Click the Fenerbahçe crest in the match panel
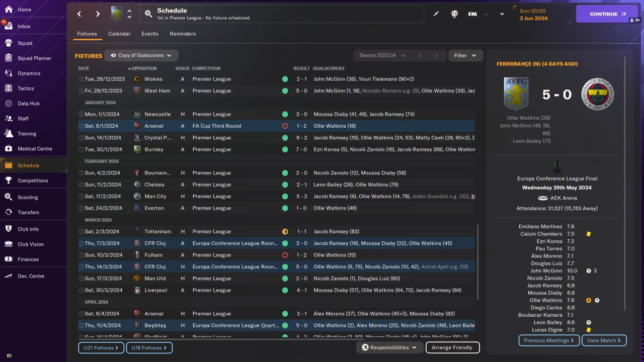The width and height of the screenshot is (644, 362). point(597,94)
